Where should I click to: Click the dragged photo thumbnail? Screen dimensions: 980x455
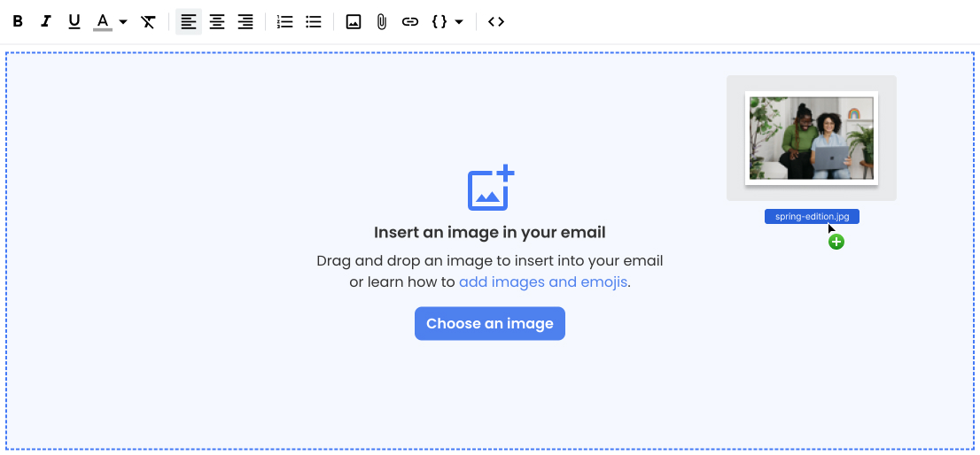(812, 138)
